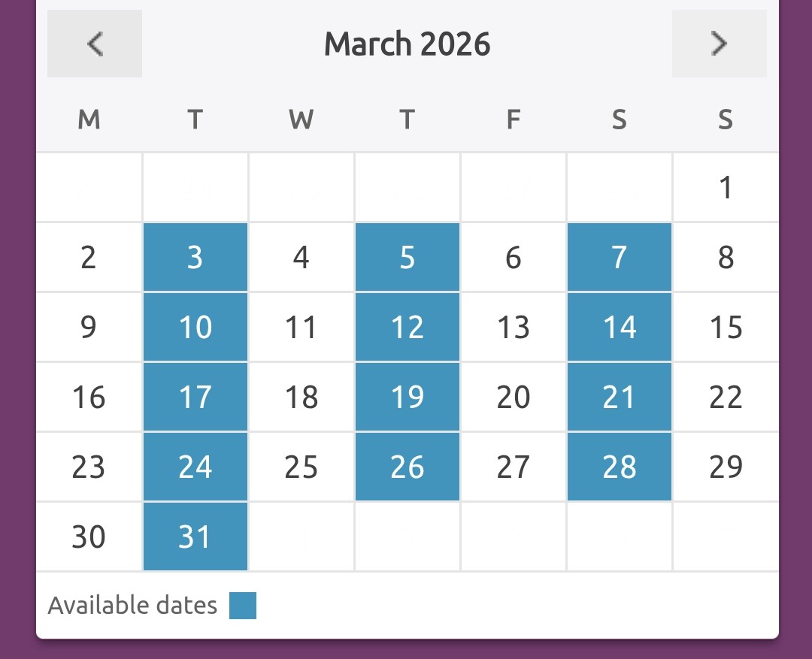
Task: Select available date March 24
Action: point(195,467)
